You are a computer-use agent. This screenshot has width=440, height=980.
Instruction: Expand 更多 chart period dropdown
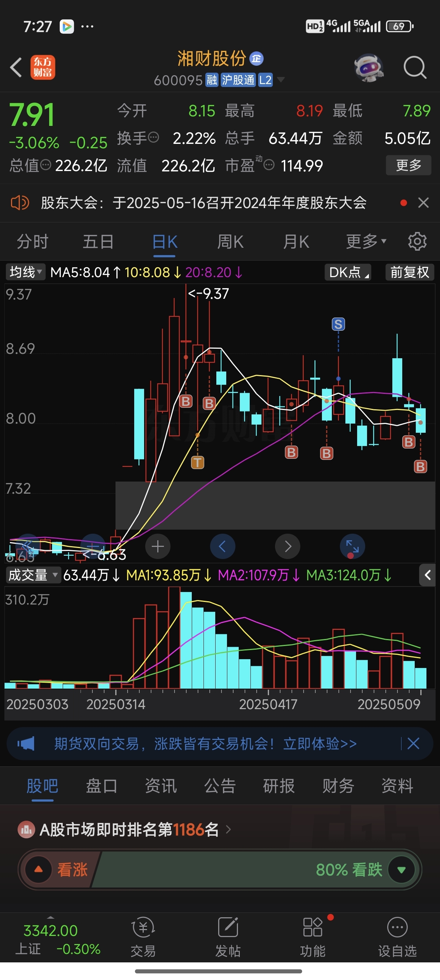coord(366,242)
